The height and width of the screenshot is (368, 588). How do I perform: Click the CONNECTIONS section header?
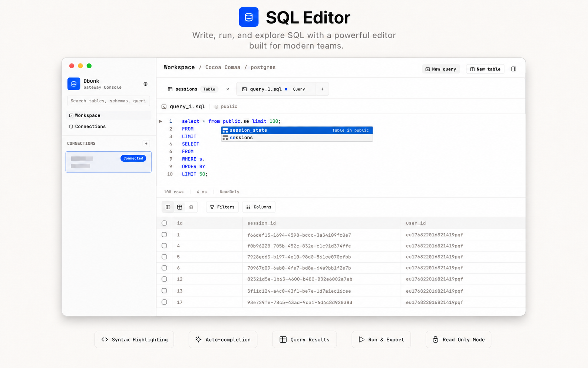pyautogui.click(x=81, y=144)
